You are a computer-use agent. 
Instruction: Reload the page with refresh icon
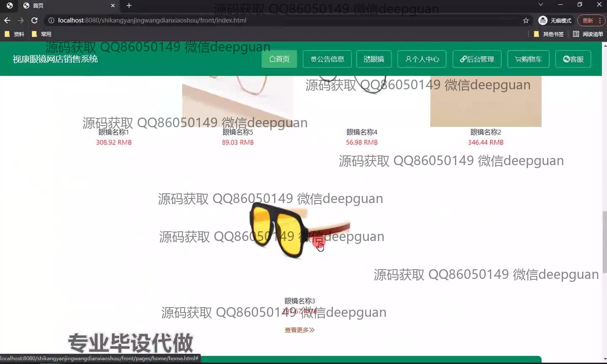[35, 20]
